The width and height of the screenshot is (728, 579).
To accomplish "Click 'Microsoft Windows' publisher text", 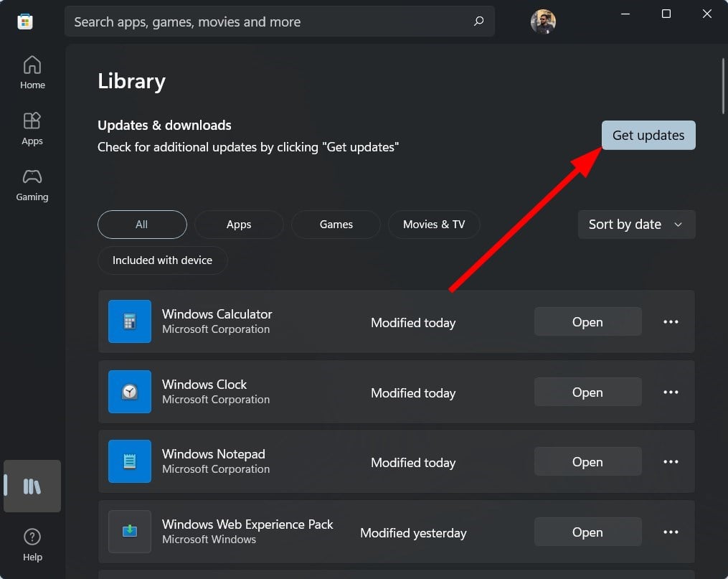I will click(x=209, y=540).
